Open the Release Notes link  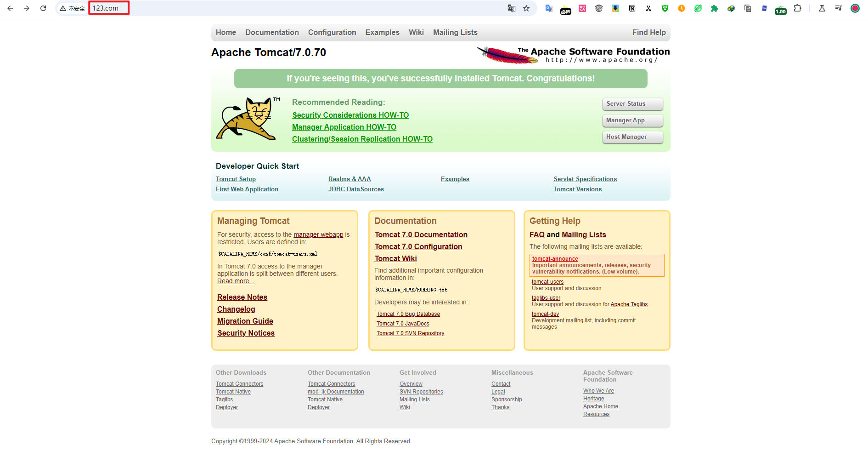point(242,297)
